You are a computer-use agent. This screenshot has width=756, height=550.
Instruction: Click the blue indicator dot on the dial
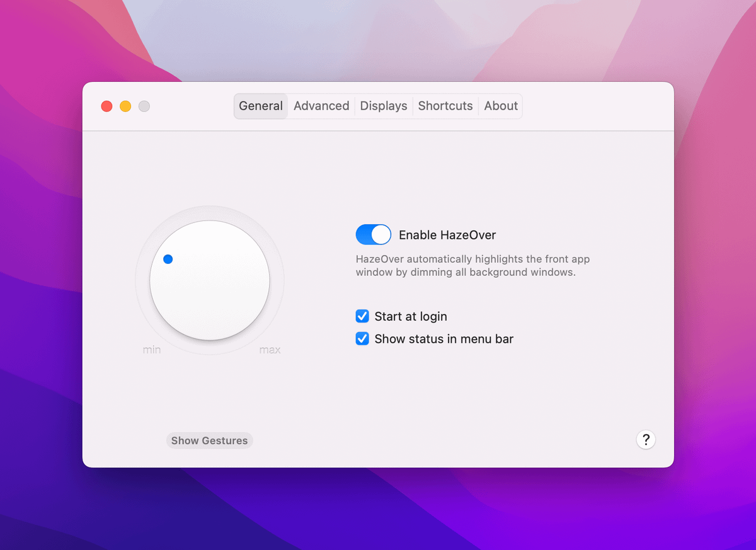point(168,259)
